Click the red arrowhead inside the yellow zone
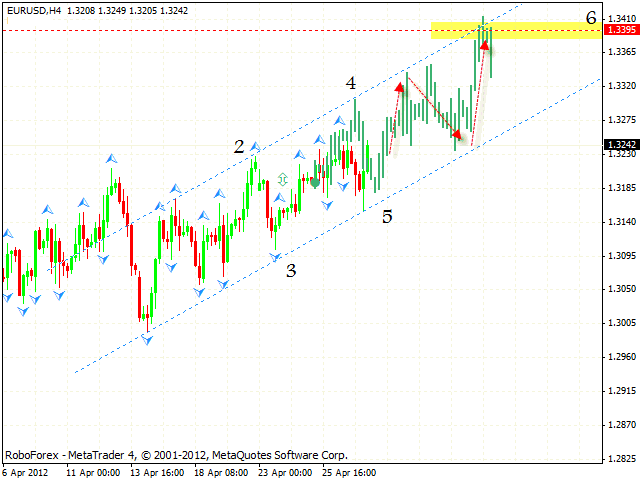 485,44
